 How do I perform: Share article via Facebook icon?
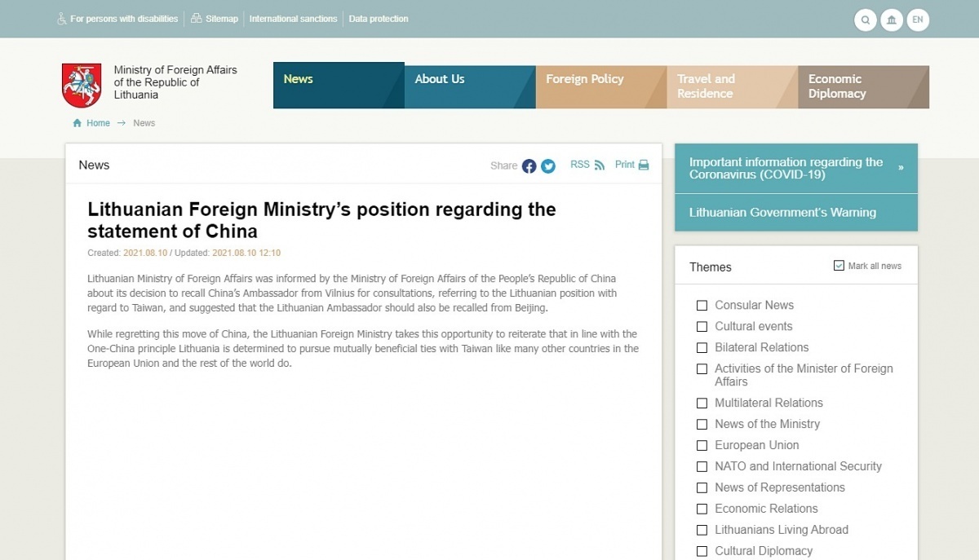pyautogui.click(x=529, y=165)
